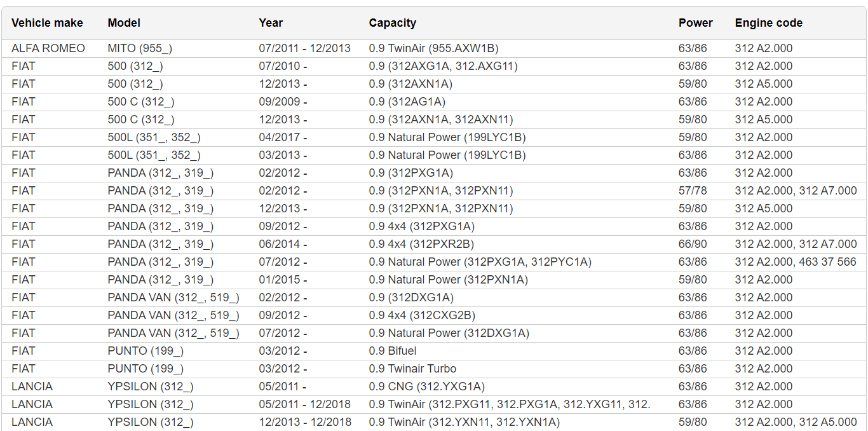Select the ALFA ROMEO make cell

click(x=48, y=48)
